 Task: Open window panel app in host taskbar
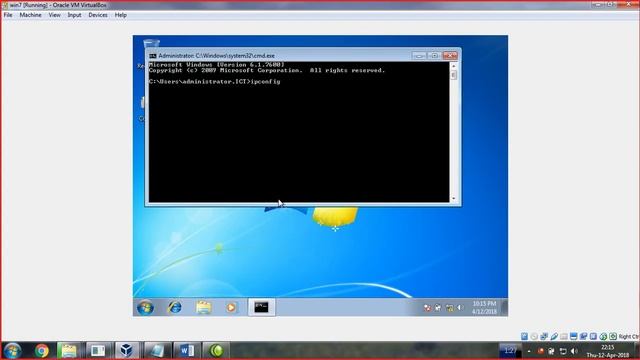(98, 351)
